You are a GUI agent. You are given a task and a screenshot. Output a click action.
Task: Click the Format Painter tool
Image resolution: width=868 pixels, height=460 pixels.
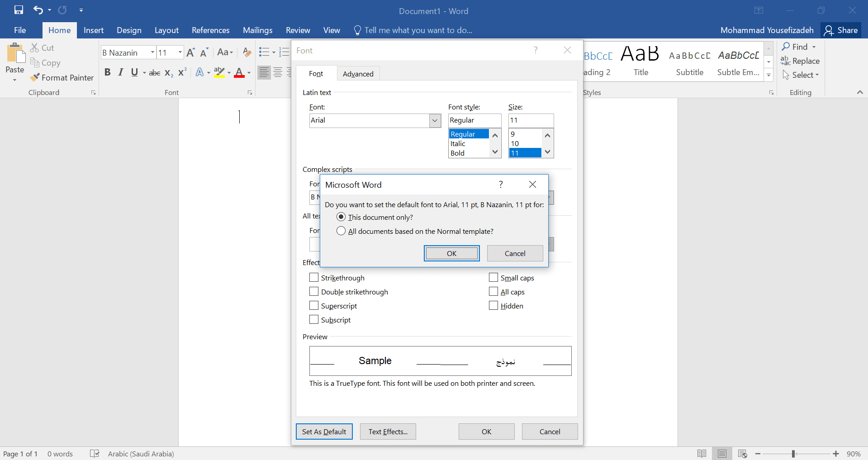[x=62, y=78]
